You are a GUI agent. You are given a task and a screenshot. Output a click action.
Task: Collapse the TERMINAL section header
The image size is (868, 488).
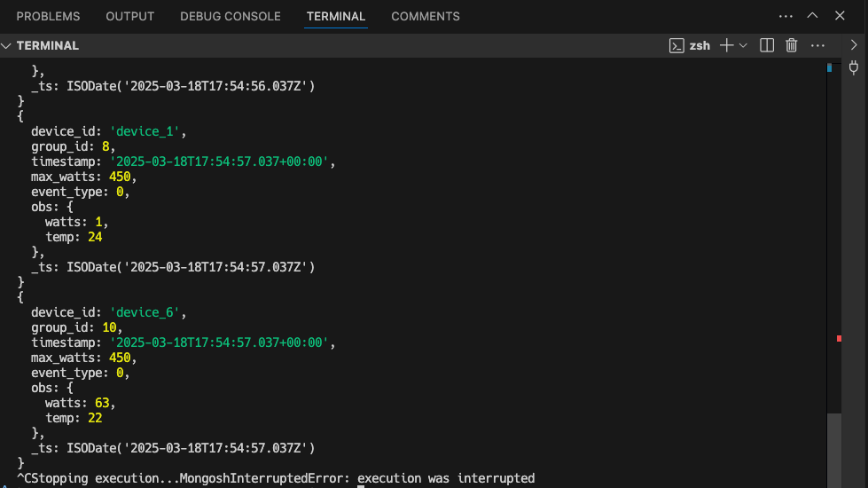click(x=7, y=45)
